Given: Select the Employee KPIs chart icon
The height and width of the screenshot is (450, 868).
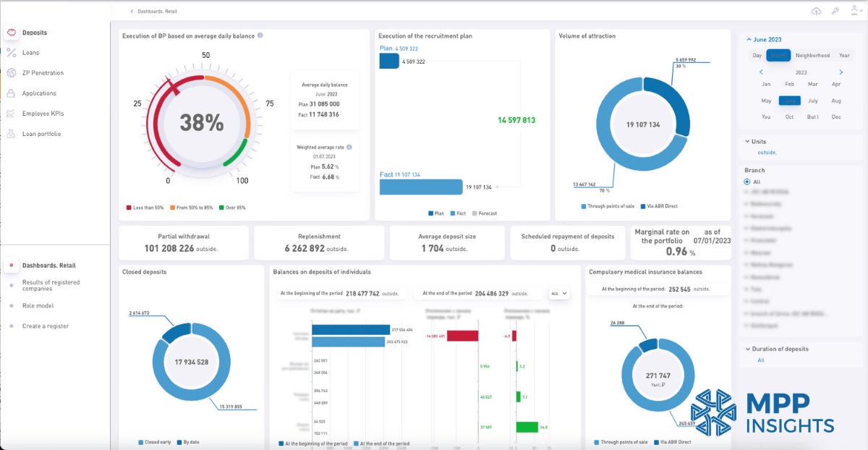Looking at the screenshot, I should coord(11,113).
